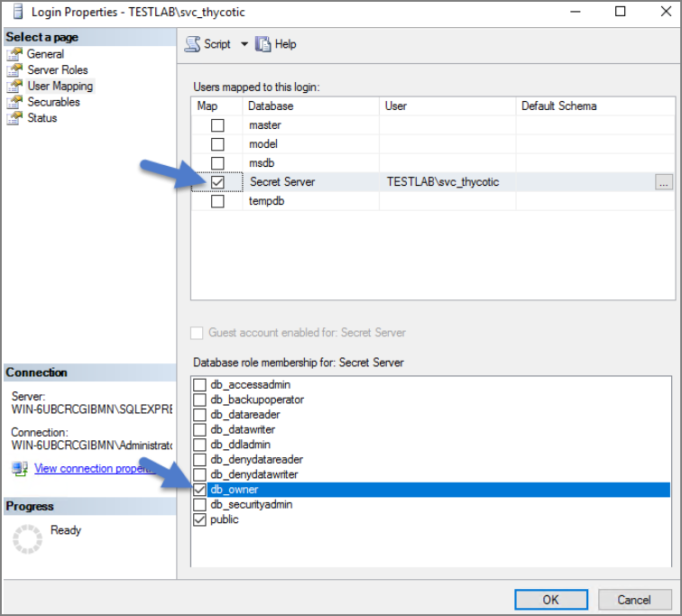Screen dimensions: 682x616
Task: Click the Script toolbar icon
Action: pos(193,44)
